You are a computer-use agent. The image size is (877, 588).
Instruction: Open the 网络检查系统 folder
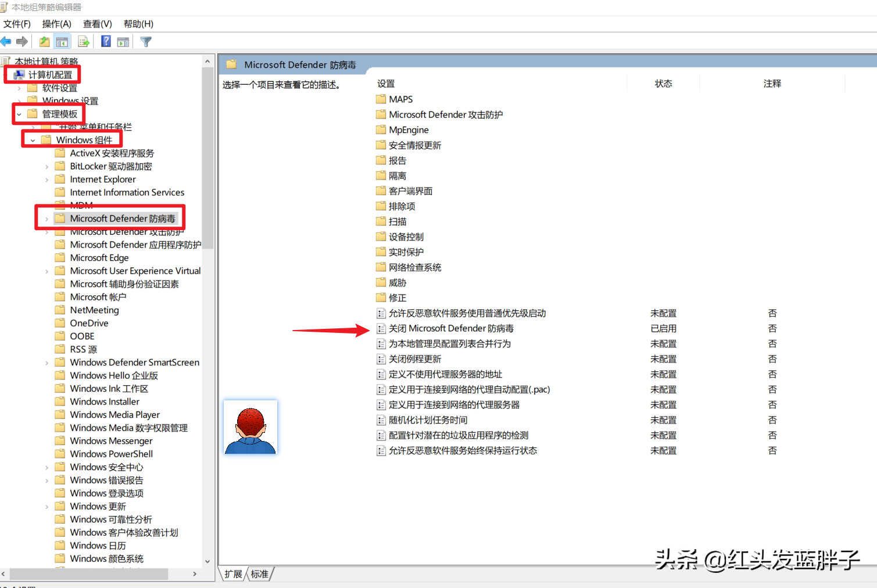click(x=415, y=267)
